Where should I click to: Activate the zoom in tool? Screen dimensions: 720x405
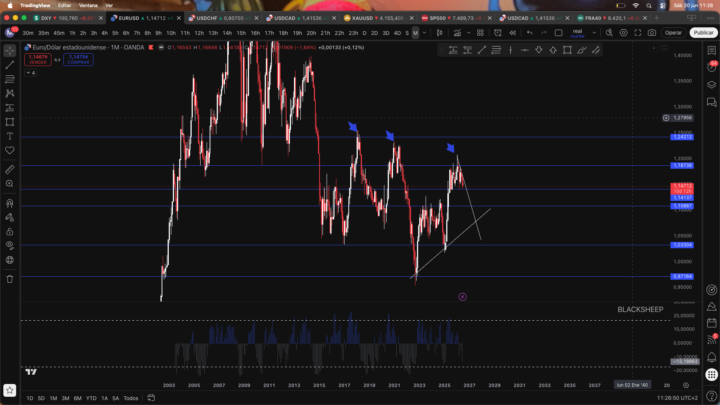(10, 184)
